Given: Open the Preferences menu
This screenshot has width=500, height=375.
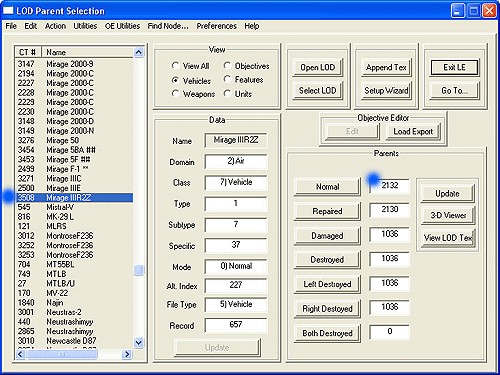Looking at the screenshot, I should 217,26.
